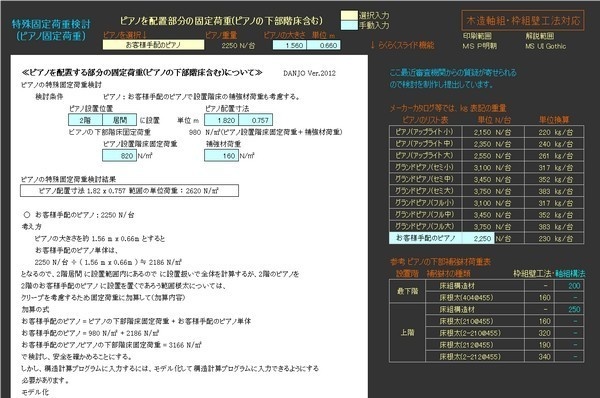
Task: Select the piano depth input 0.660
Action: point(323,46)
